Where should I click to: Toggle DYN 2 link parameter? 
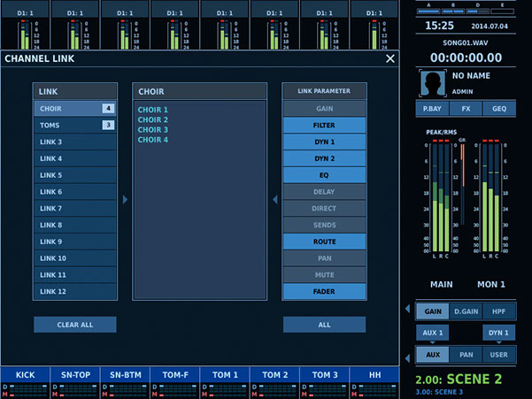(324, 158)
